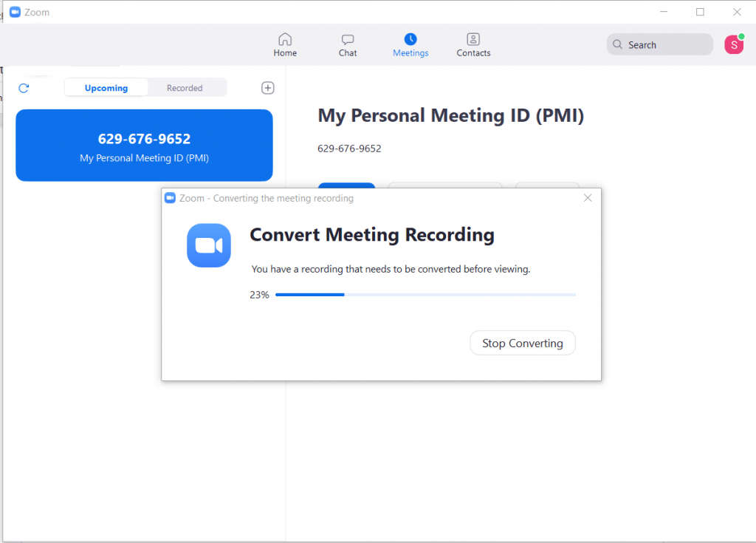
Task: Go to the Home tab icon
Action: 285,39
